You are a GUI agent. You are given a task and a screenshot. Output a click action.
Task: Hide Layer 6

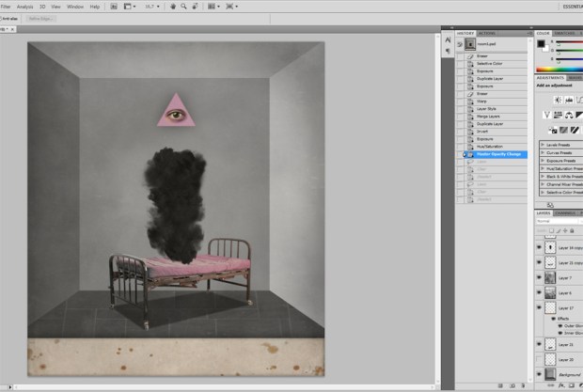[539, 292]
